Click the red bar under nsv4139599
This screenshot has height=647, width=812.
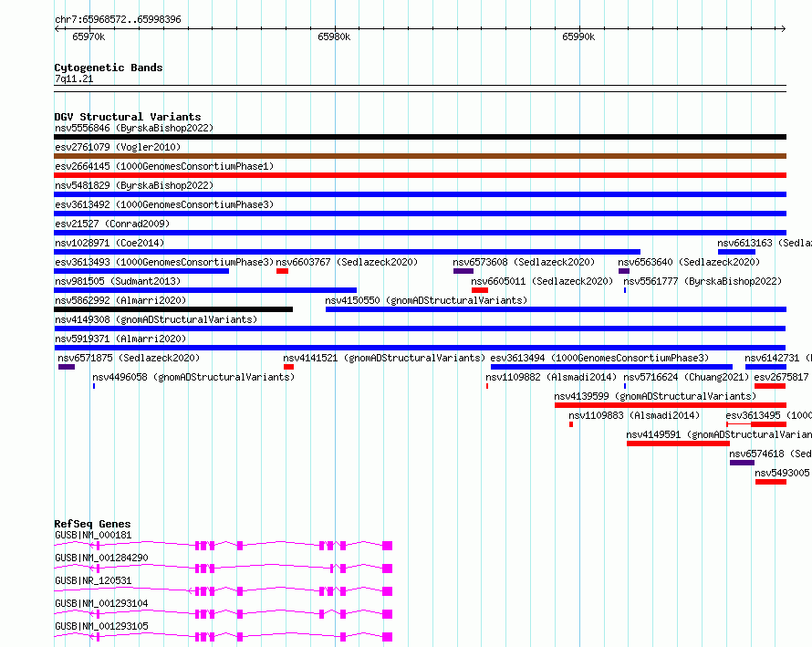[x=671, y=405]
